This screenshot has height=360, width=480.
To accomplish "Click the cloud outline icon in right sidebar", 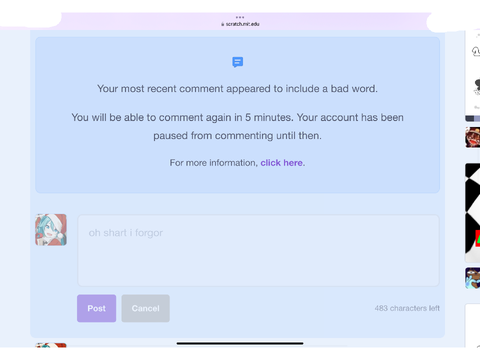I will point(476,51).
